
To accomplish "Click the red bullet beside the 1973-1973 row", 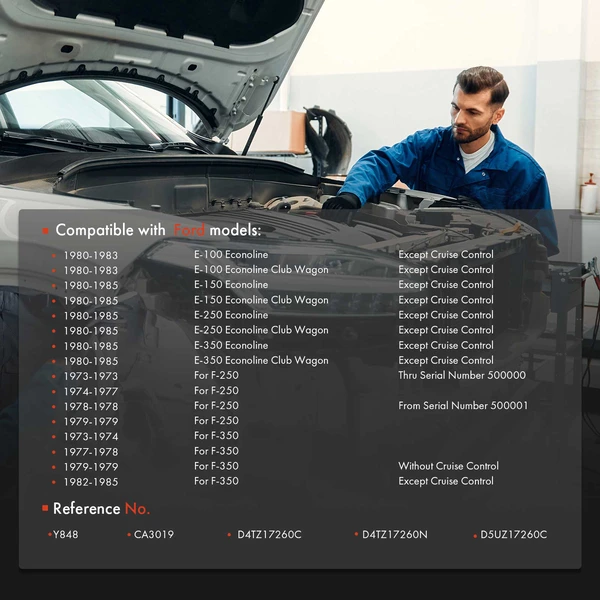I will click(54, 377).
